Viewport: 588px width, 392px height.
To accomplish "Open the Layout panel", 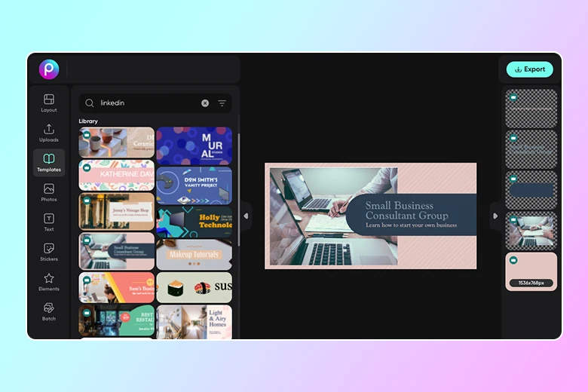I will (49, 103).
